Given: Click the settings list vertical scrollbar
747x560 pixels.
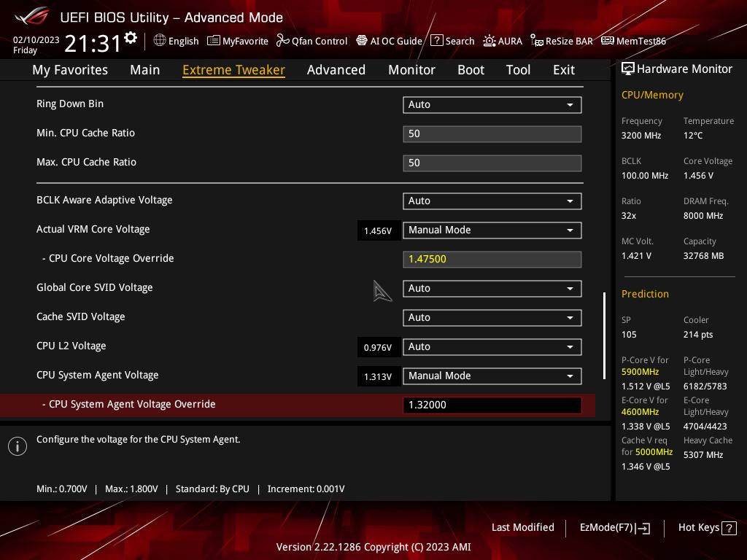Looking at the screenshot, I should click(604, 335).
